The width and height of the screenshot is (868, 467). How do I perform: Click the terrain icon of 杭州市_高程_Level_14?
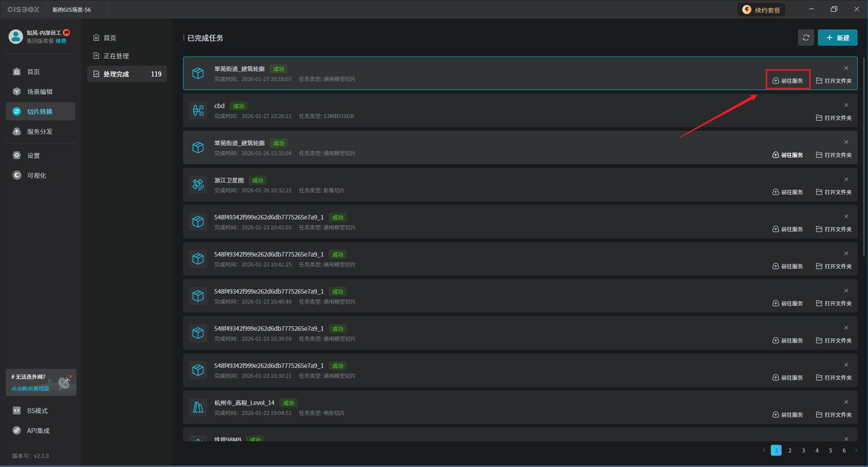tap(198, 407)
